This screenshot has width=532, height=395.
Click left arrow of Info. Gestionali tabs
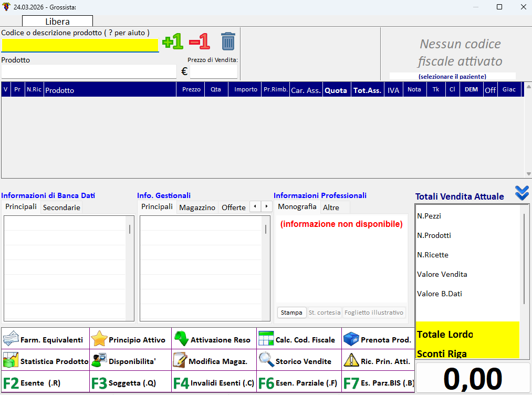255,206
